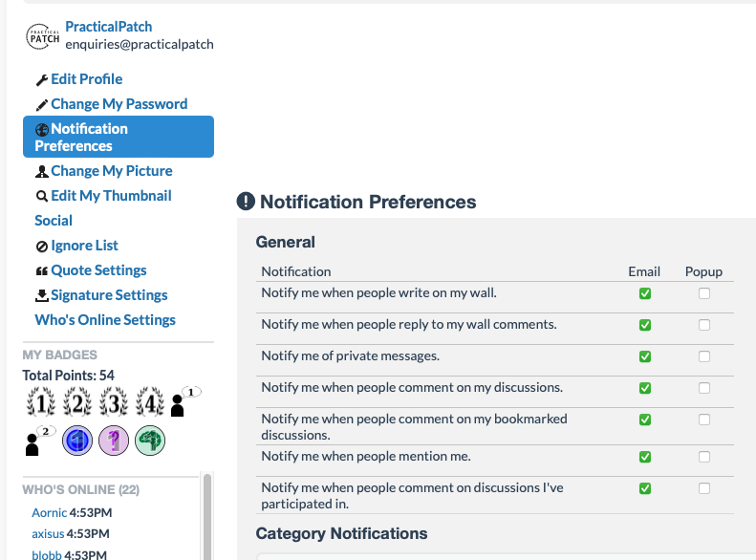Uncheck Email for people mention me
This screenshot has height=560, width=756.
[645, 457]
